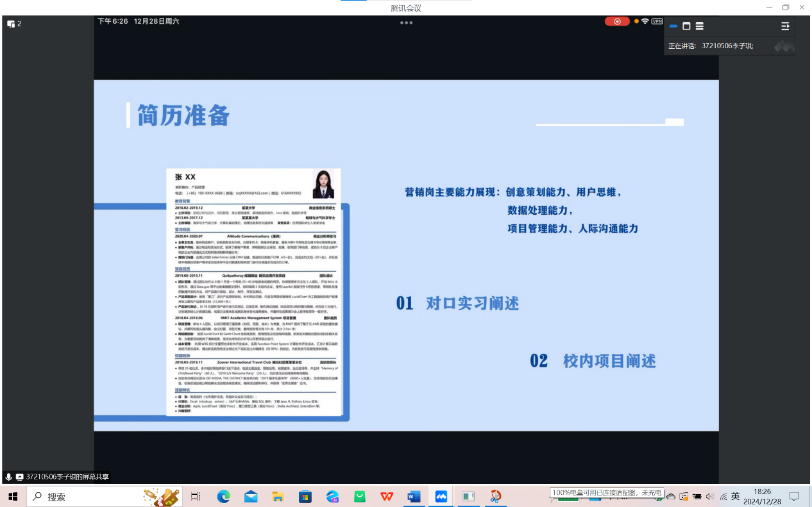Click the current speaker name 37210506李子琪
Screen dimensions: 812x507
click(x=727, y=46)
